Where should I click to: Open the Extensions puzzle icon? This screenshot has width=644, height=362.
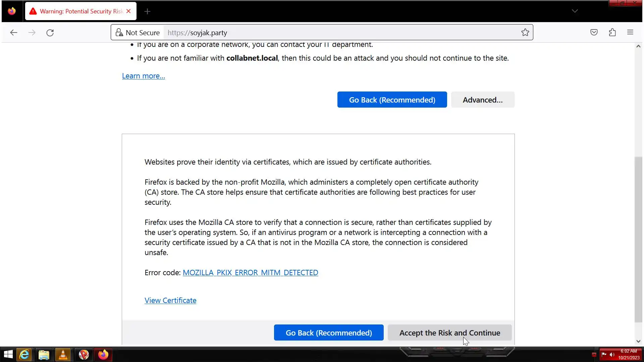[x=612, y=33]
